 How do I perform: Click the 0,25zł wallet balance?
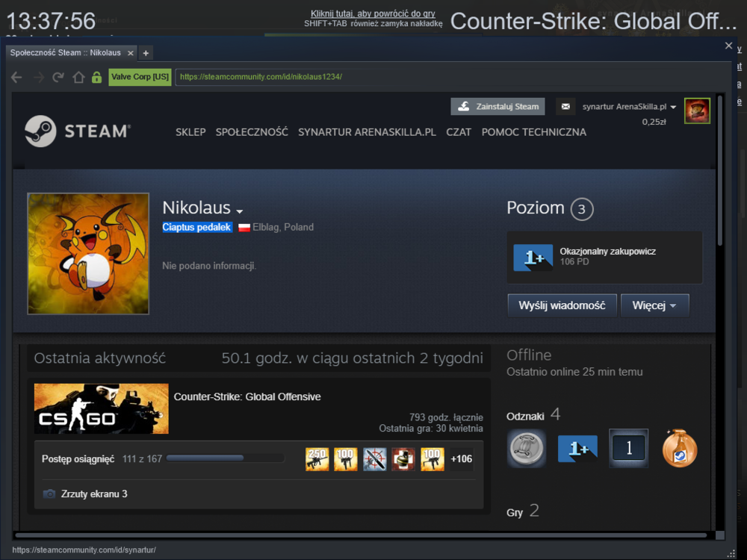tap(654, 122)
